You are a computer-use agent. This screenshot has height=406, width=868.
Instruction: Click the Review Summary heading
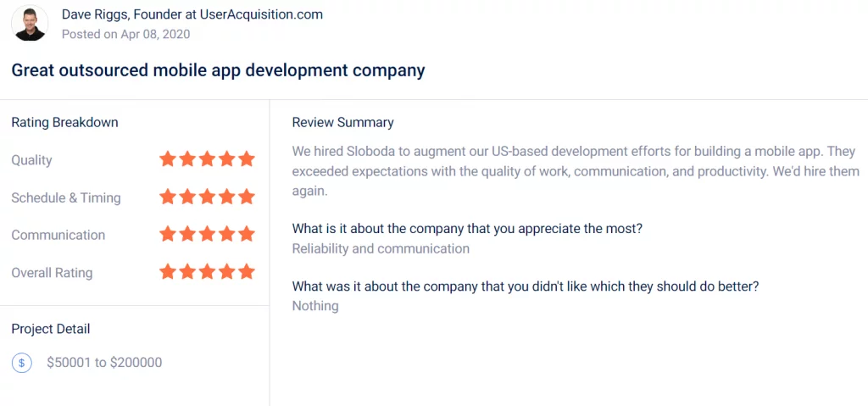(342, 122)
